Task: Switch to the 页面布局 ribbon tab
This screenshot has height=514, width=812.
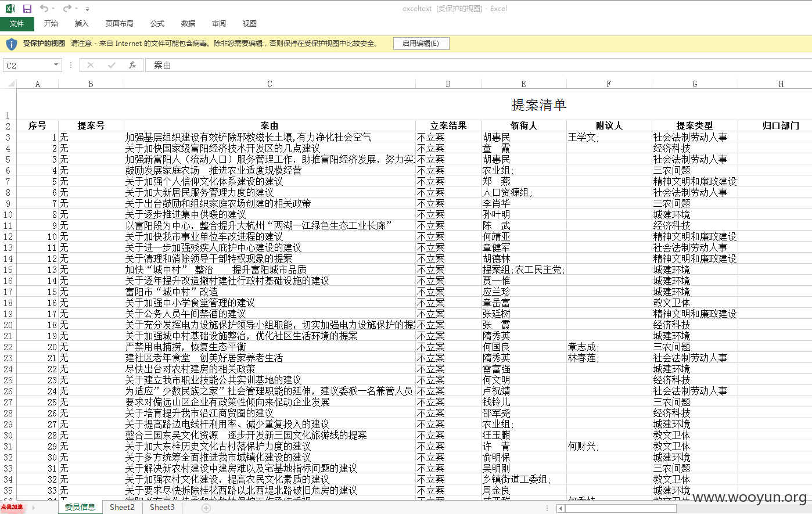Action: coord(120,24)
